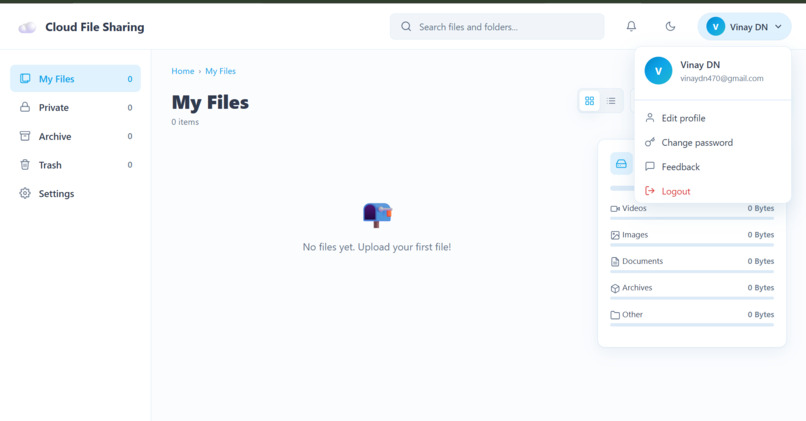
Task: Click the Settings gear icon
Action: click(x=25, y=193)
